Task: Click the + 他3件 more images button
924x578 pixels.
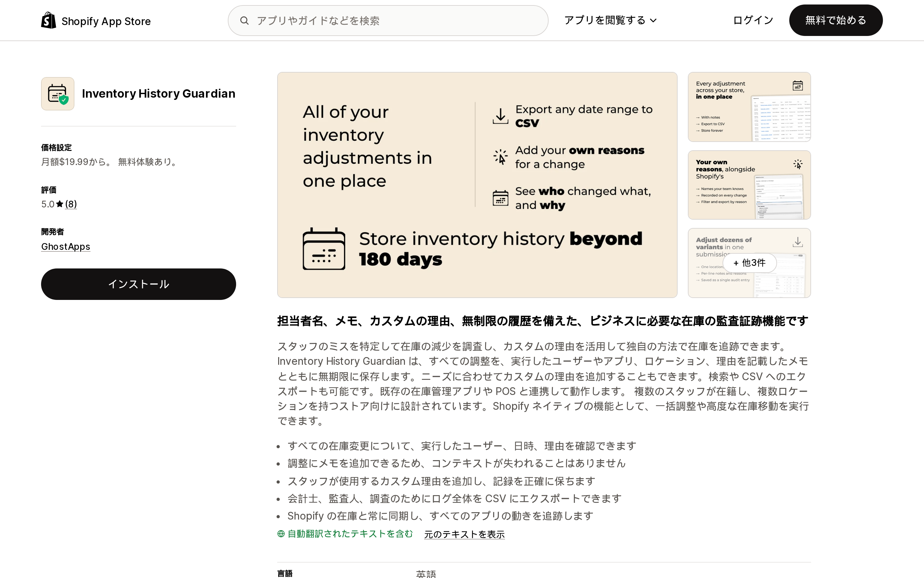Action: click(749, 263)
